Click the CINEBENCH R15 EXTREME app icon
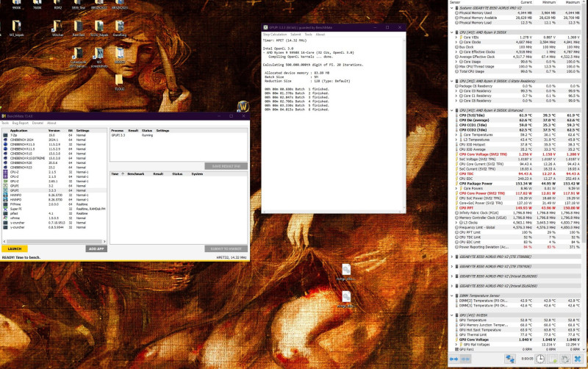The width and height of the screenshot is (588, 369). [5, 158]
